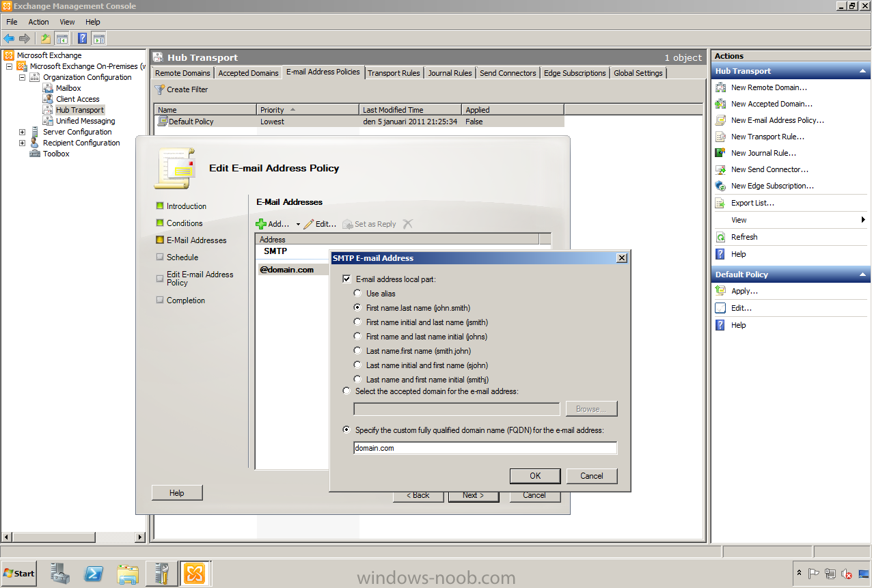Screen dimensions: 872x588
Task: Start the New Remote Domain action
Action: 769,87
